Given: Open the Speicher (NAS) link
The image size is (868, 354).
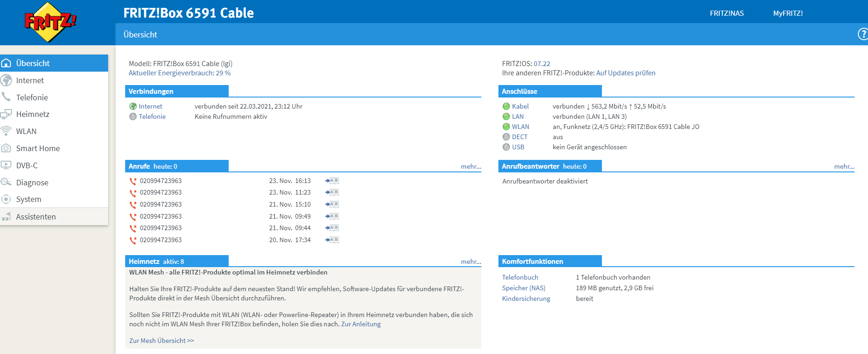Looking at the screenshot, I should tap(524, 288).
